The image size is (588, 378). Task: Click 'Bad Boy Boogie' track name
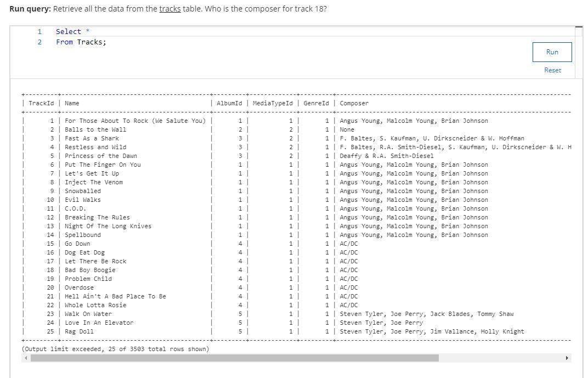[90, 270]
